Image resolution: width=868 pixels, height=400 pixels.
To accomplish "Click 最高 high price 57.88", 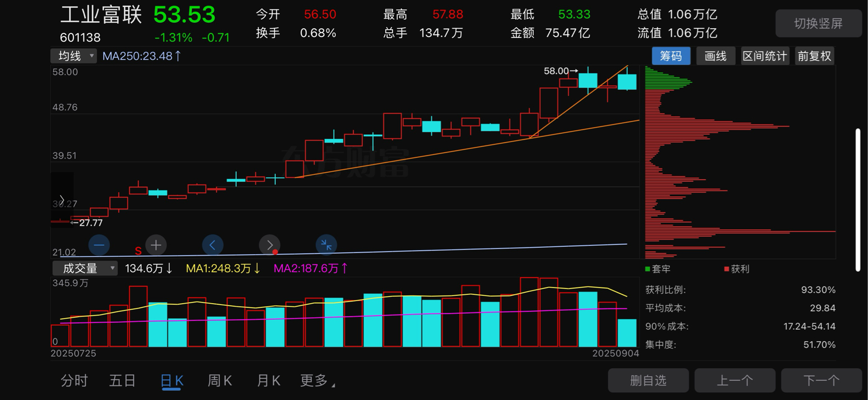I will tap(448, 15).
